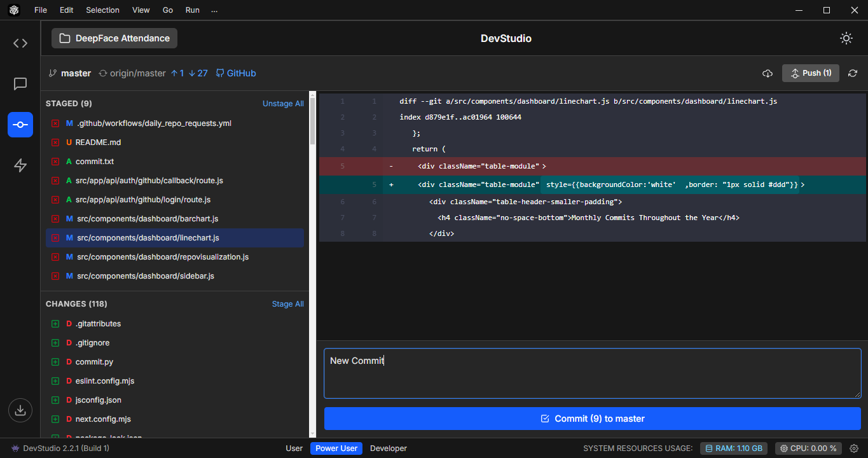This screenshot has height=458, width=868.
Task: Click the Push (1) button
Action: tap(811, 73)
